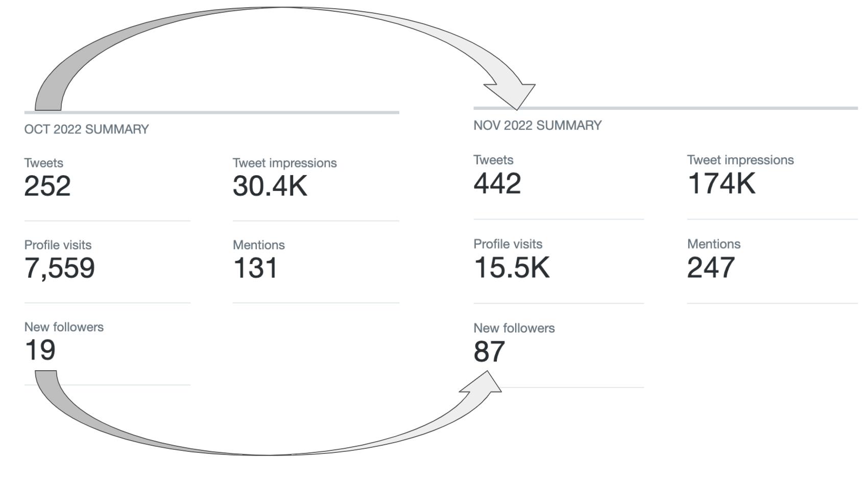Screen dimensions: 868x482
Task: Click the November New followers label
Action: click(x=514, y=328)
